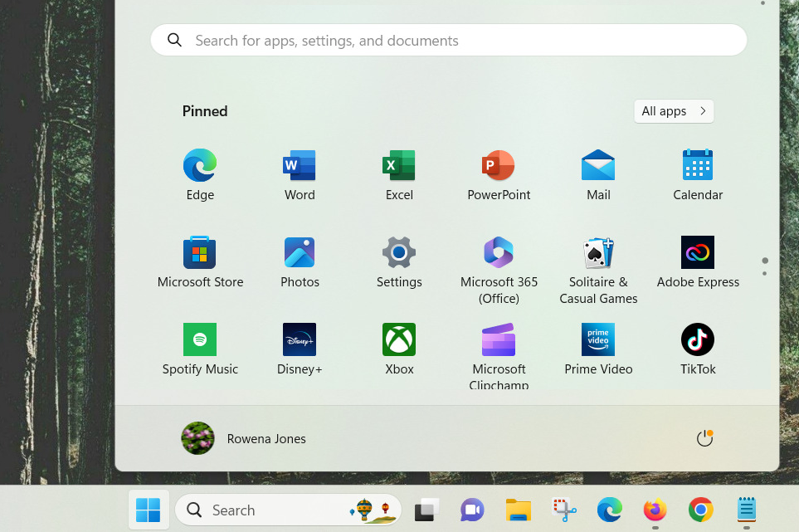The height and width of the screenshot is (532, 799).
Task: Launch Word from pinned apps
Action: tap(300, 174)
